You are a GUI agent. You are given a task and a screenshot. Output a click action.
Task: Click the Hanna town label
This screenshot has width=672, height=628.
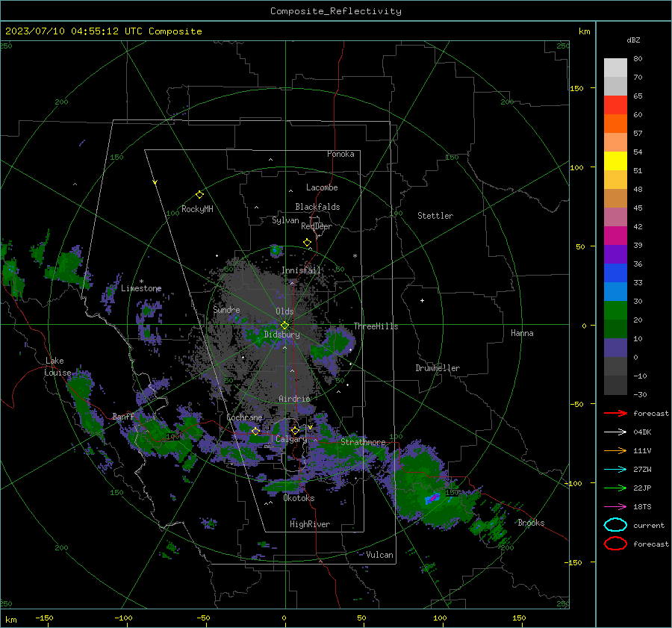coord(522,333)
